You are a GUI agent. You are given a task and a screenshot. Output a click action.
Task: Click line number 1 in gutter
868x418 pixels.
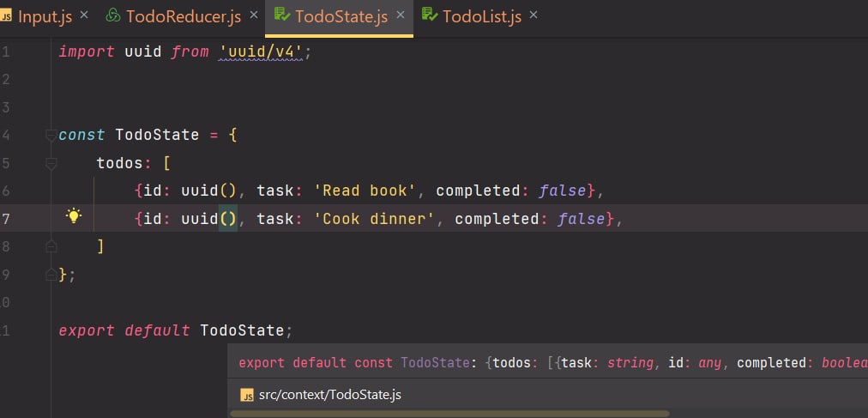tap(5, 51)
